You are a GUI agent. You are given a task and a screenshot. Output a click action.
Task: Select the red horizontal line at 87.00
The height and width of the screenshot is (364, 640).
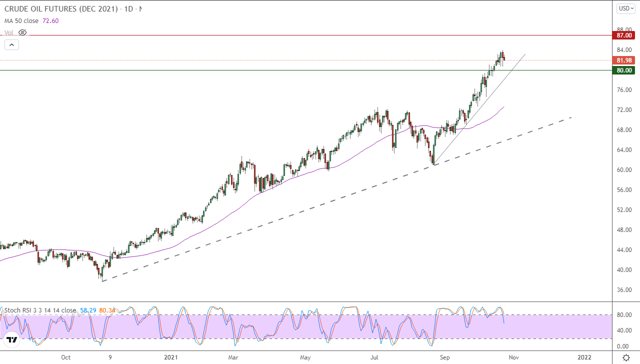pos(306,35)
